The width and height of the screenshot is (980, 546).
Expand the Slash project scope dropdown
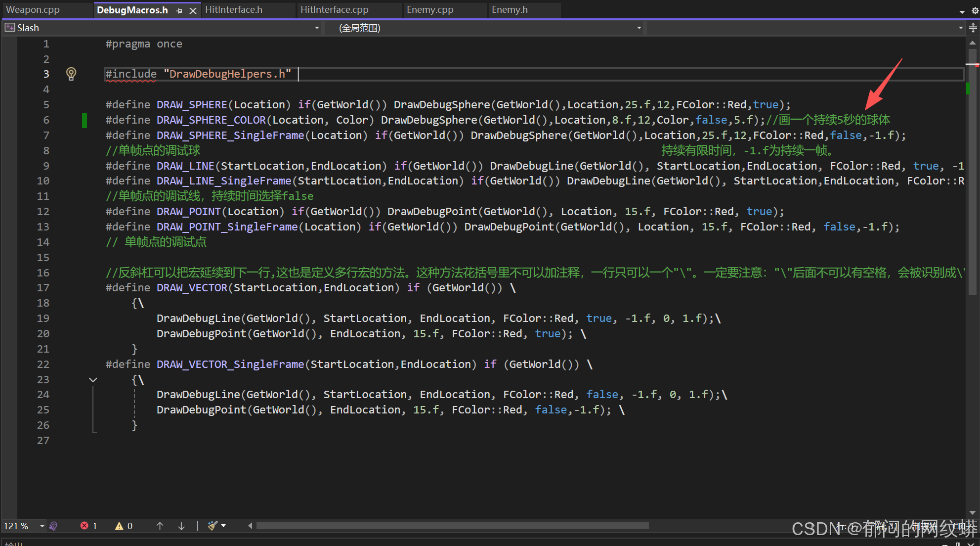pos(317,28)
